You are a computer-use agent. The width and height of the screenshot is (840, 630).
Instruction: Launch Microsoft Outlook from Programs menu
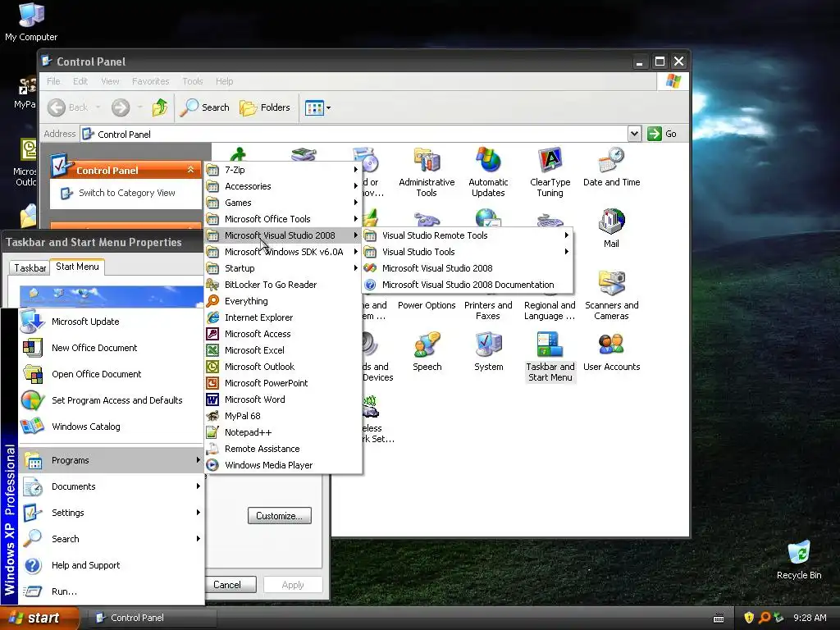[283, 367]
